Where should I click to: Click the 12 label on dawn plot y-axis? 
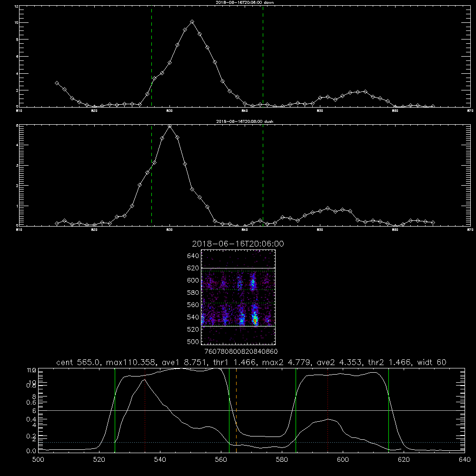click(16, 6)
